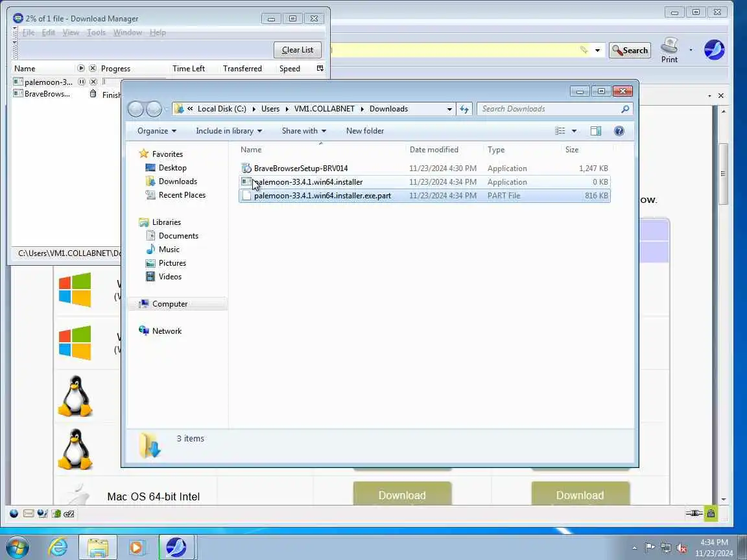Viewport: 747px width, 560px height.
Task: Cancel the palemoon download in Download Manager
Action: click(x=93, y=82)
